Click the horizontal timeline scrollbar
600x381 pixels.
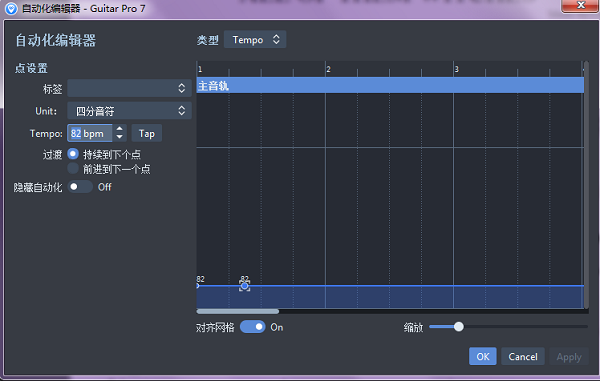point(238,311)
